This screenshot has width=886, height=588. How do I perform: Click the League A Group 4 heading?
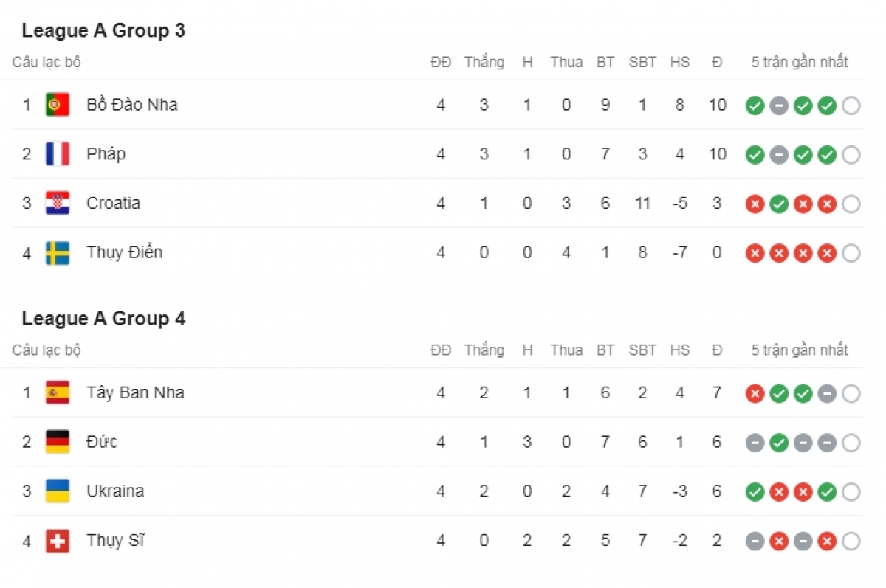(x=103, y=319)
